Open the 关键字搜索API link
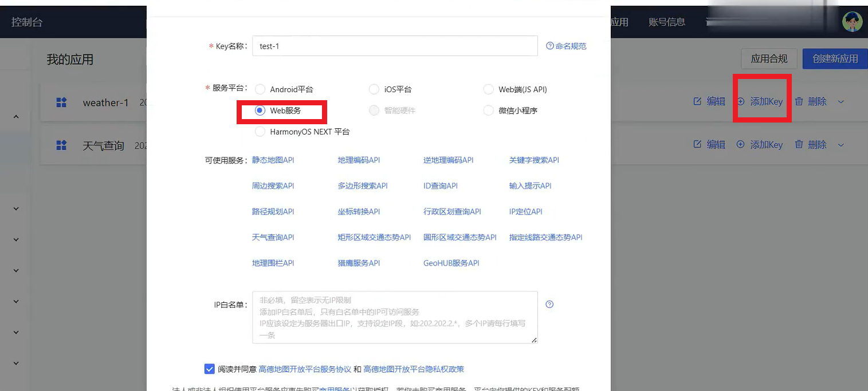Screen dimensions: 868x391 coord(534,160)
